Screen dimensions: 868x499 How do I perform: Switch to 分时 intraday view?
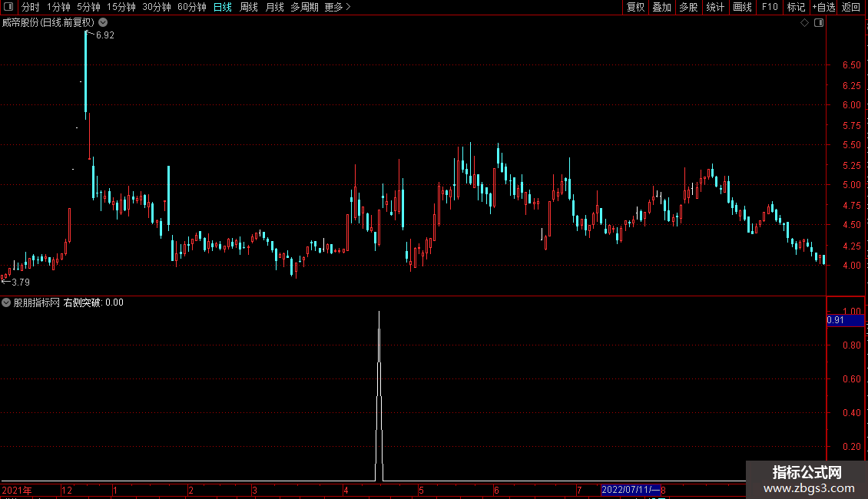coord(31,7)
